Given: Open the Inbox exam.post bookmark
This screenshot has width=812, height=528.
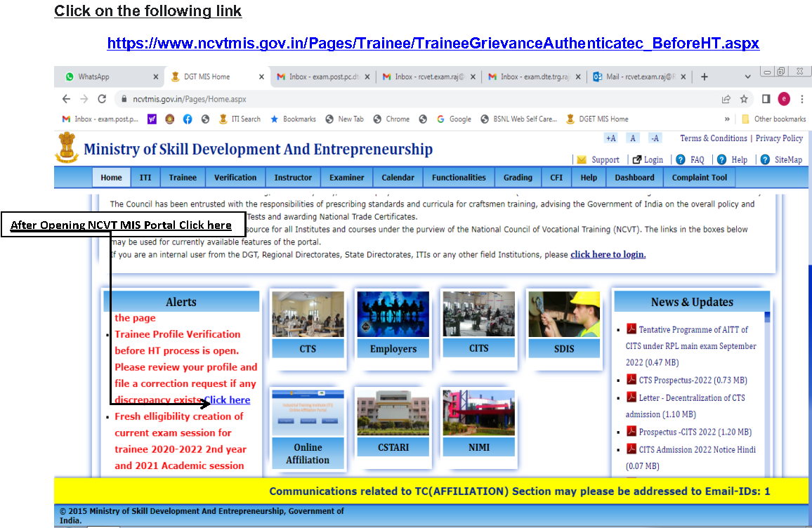Looking at the screenshot, I should (100, 119).
